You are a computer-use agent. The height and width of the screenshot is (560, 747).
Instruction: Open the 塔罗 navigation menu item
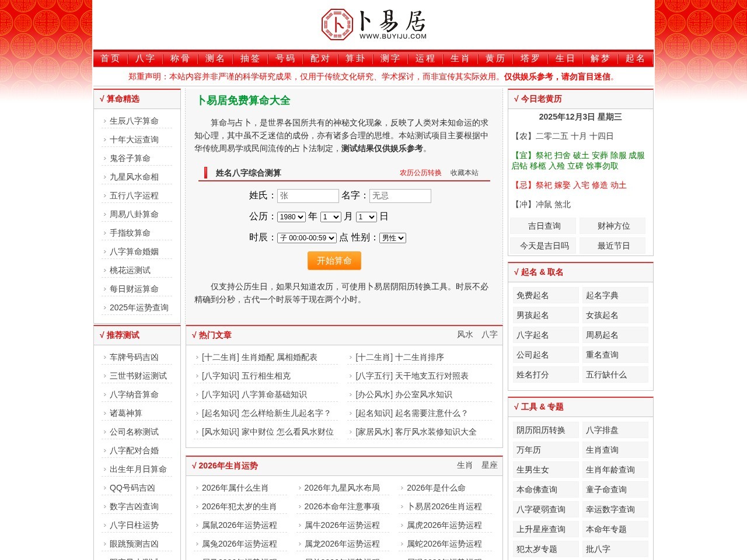(531, 58)
